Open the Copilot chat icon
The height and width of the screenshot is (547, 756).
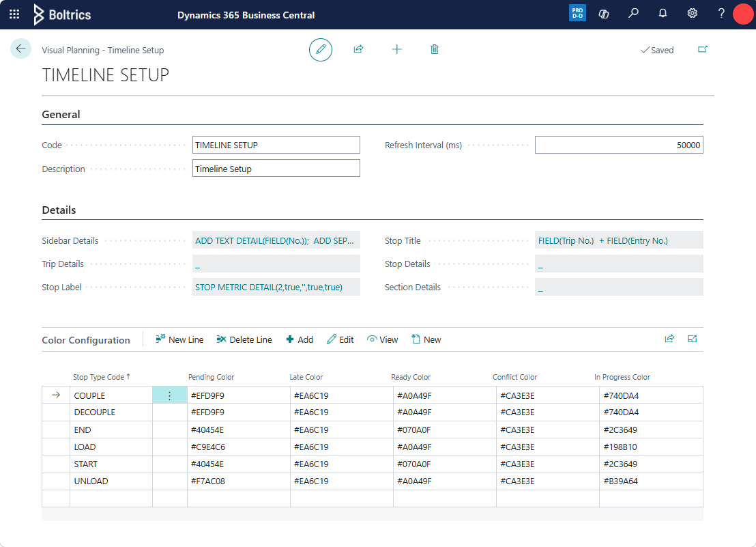(604, 14)
